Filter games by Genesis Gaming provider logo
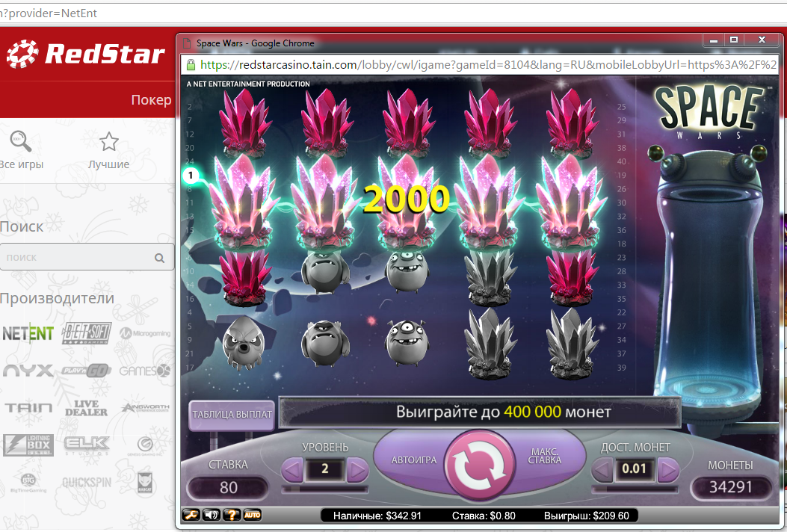Viewport: 787px width, 532px height. [x=146, y=445]
